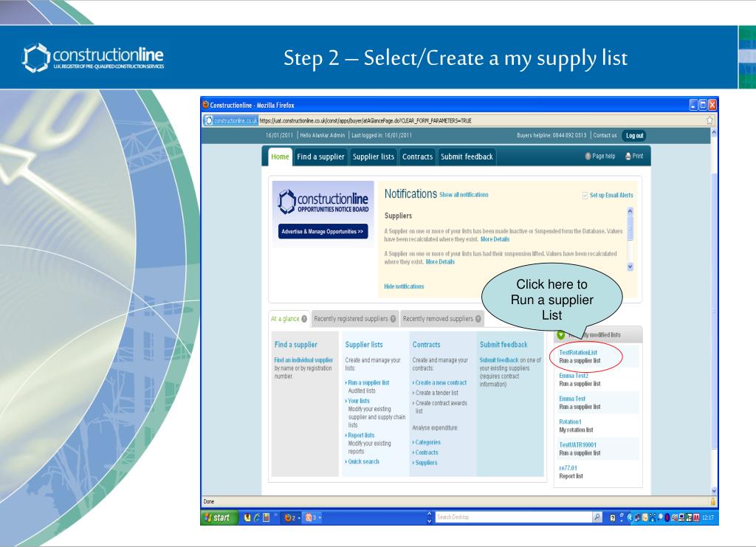Open the TestUATR10001 list

pyautogui.click(x=577, y=445)
